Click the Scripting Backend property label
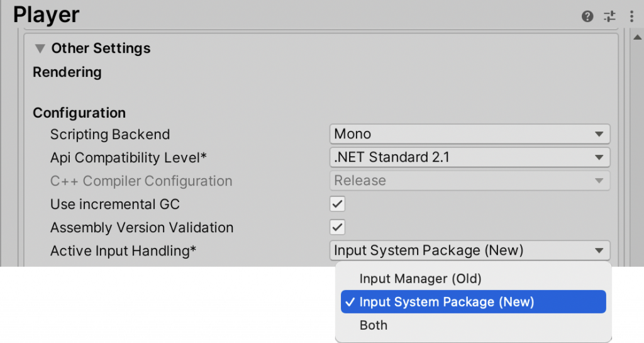This screenshot has height=343, width=644. point(110,134)
